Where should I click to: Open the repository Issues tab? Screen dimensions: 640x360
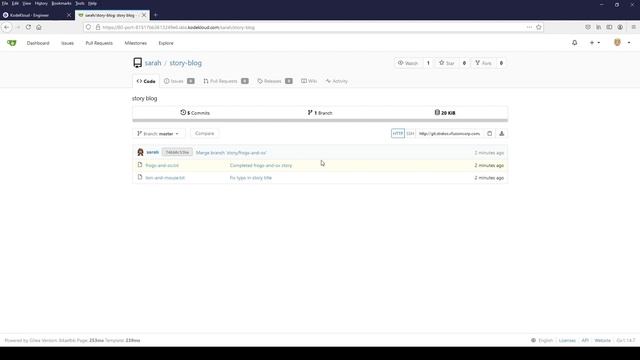(x=179, y=81)
